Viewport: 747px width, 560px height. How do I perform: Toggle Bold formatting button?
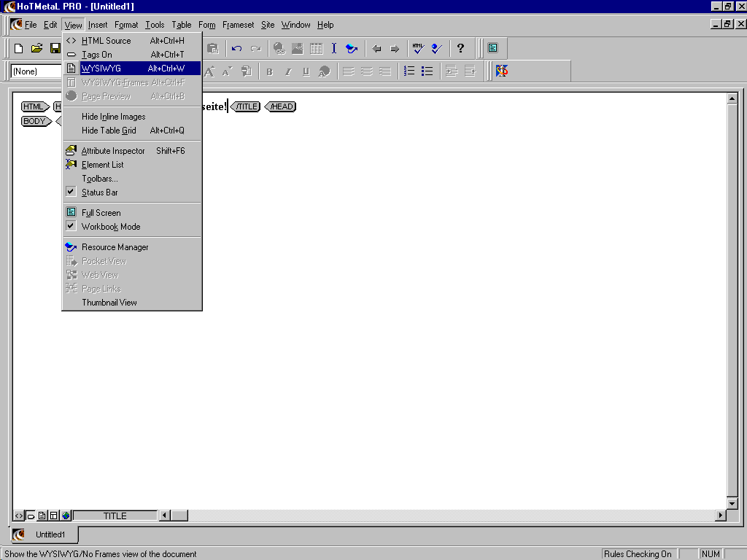click(x=270, y=71)
